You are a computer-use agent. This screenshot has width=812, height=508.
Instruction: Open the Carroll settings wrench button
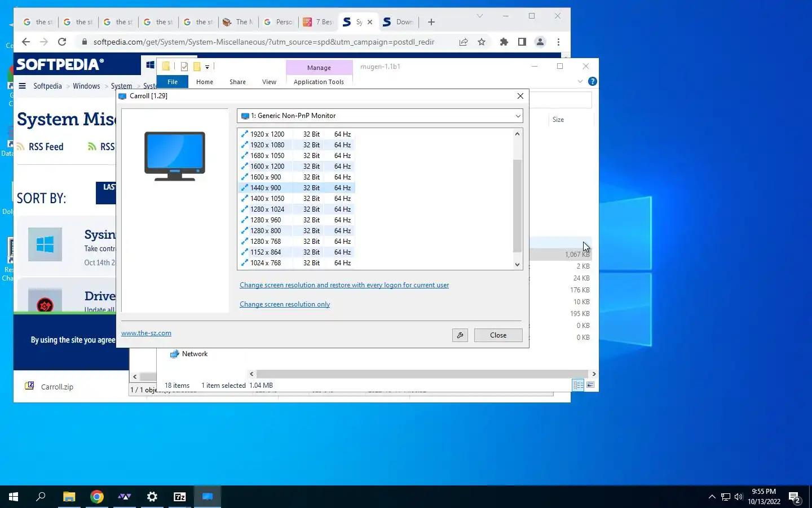point(460,335)
